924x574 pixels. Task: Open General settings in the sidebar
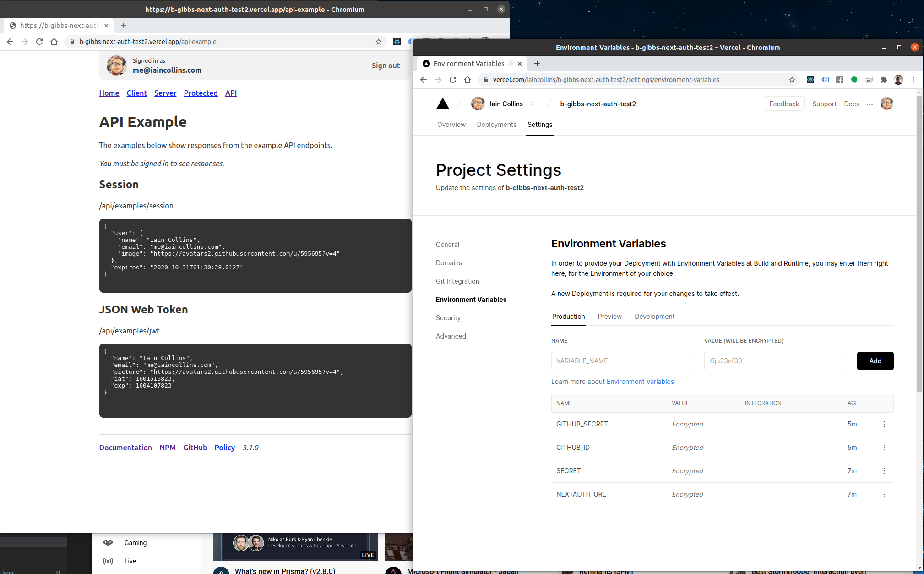click(447, 245)
